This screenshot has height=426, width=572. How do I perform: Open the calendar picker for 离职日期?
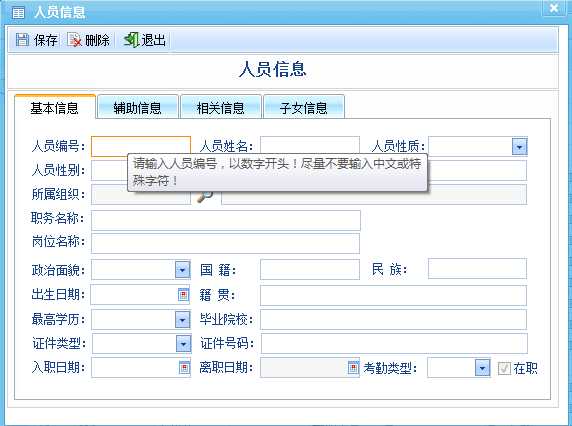pos(353,368)
